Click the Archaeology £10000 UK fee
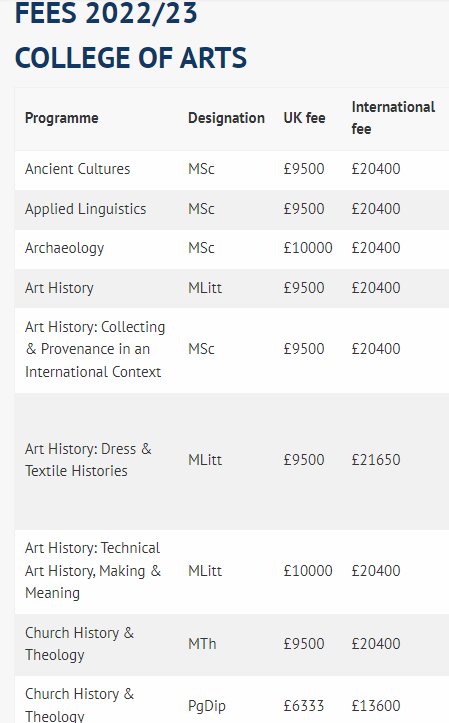 pos(307,248)
